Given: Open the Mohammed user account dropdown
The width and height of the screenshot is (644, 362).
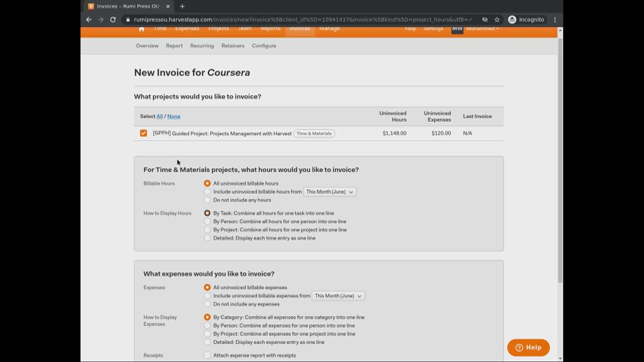Looking at the screenshot, I should (482, 29).
